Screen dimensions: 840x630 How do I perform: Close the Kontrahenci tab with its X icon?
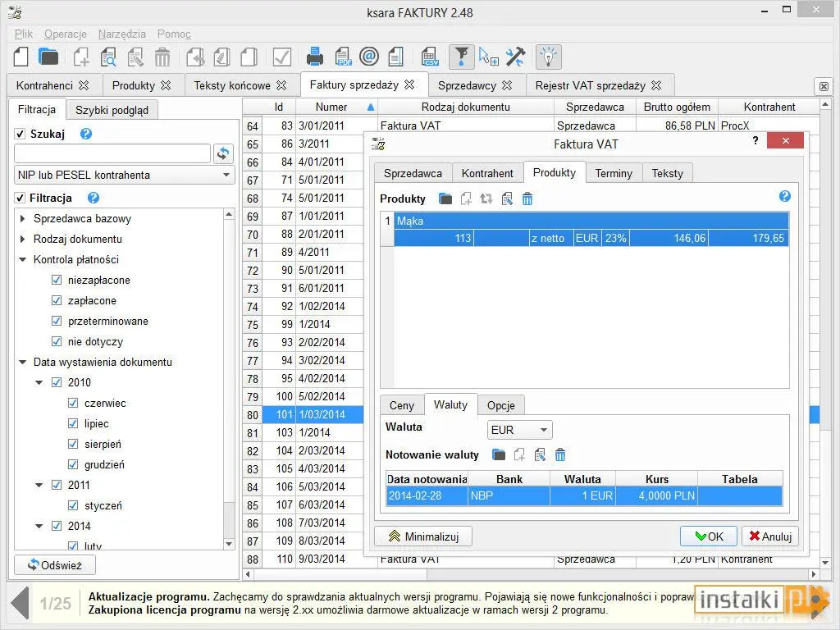click(84, 85)
